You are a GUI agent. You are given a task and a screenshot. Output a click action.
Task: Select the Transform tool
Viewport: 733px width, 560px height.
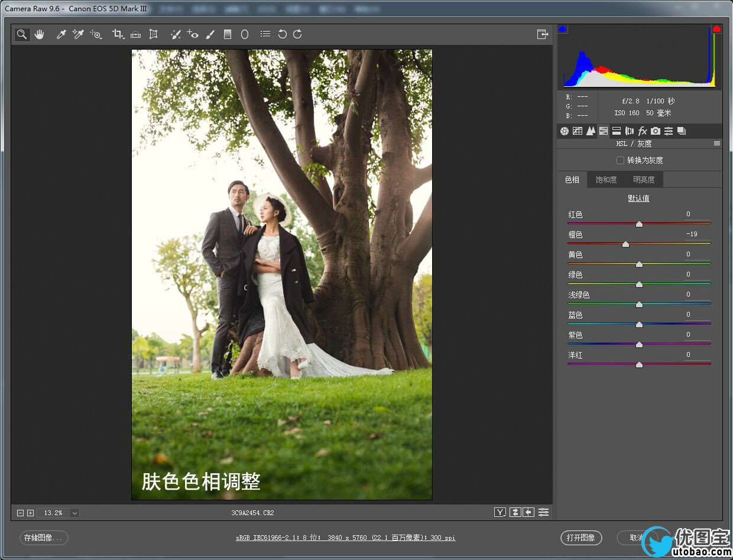[154, 34]
